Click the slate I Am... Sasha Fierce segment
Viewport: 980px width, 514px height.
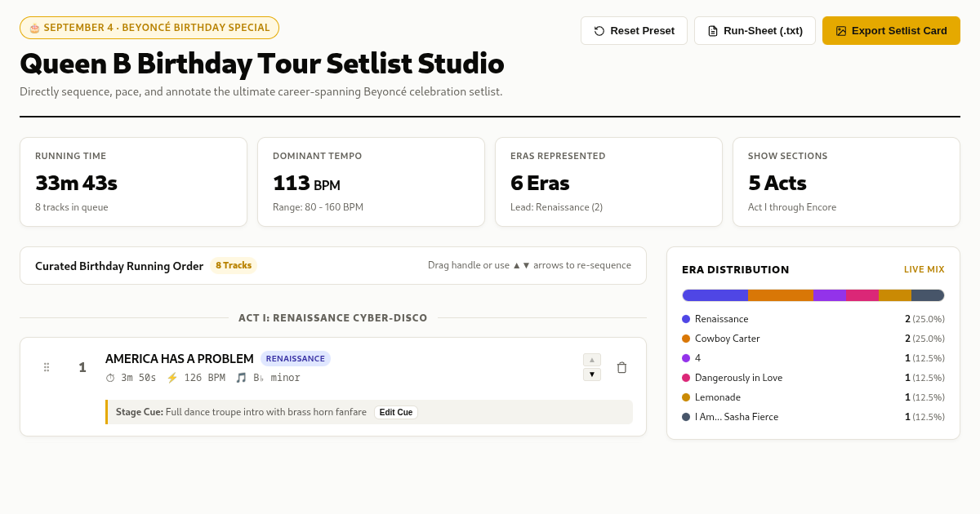point(928,295)
